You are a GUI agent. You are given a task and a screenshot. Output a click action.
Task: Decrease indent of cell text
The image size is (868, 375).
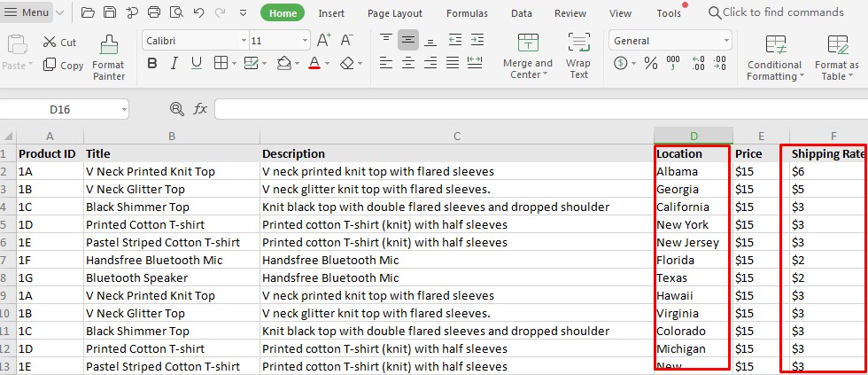(455, 40)
